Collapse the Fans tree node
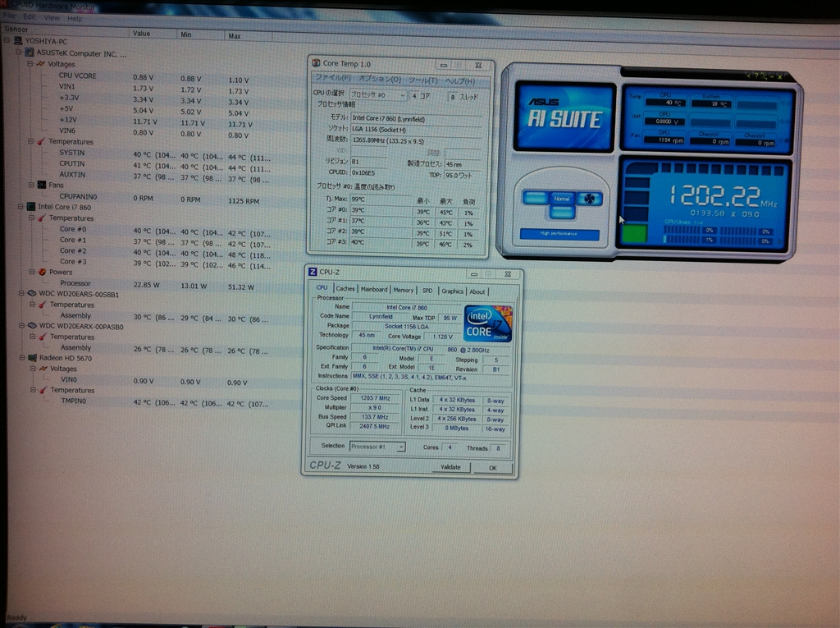This screenshot has width=840, height=628. coord(31,185)
